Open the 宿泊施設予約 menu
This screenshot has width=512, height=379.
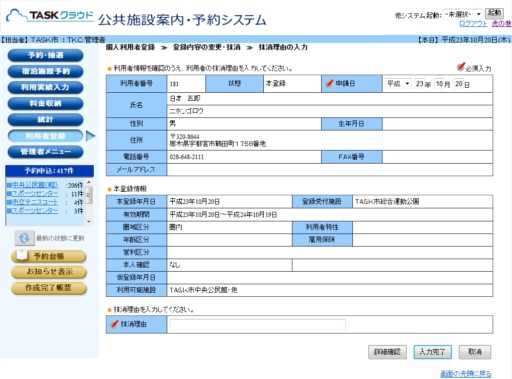(45, 71)
